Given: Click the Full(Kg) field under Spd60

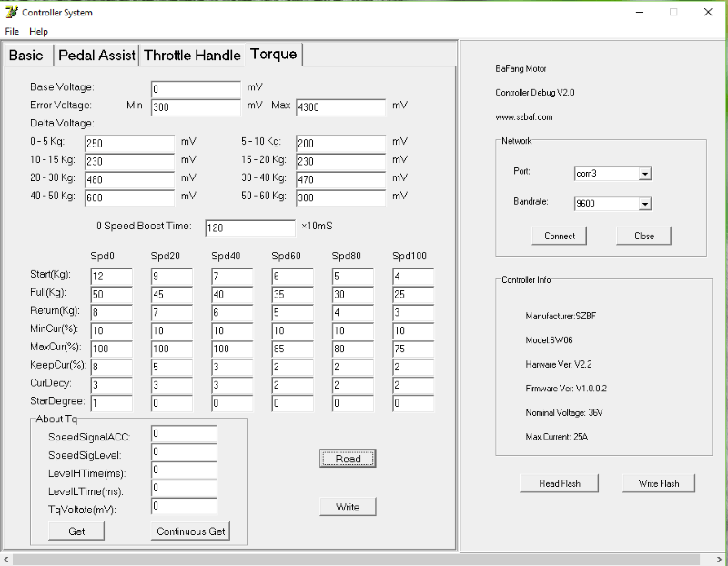Looking at the screenshot, I should pos(292,295).
